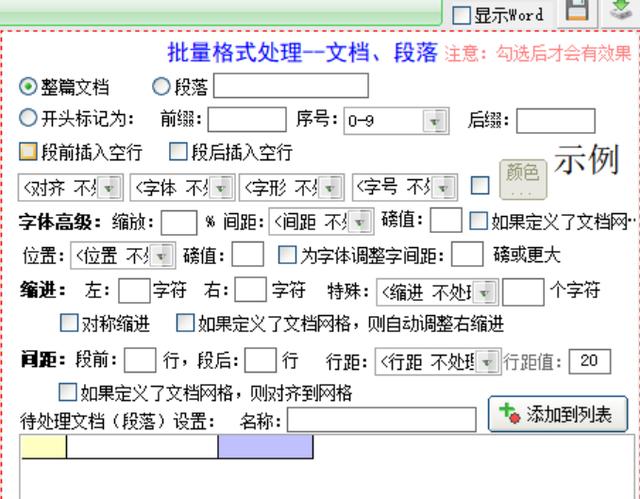Select the 开头标记为 radio button
Image resolution: width=640 pixels, height=499 pixels.
click(x=28, y=118)
